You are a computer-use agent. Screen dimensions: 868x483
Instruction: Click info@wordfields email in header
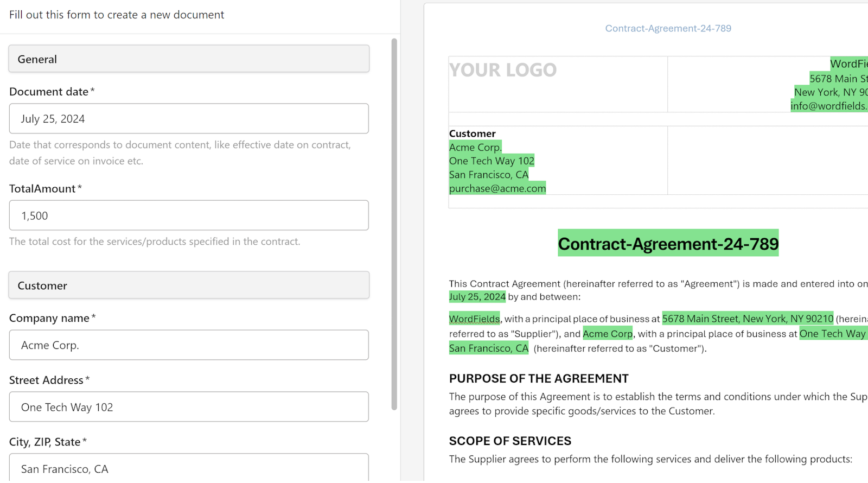click(829, 106)
